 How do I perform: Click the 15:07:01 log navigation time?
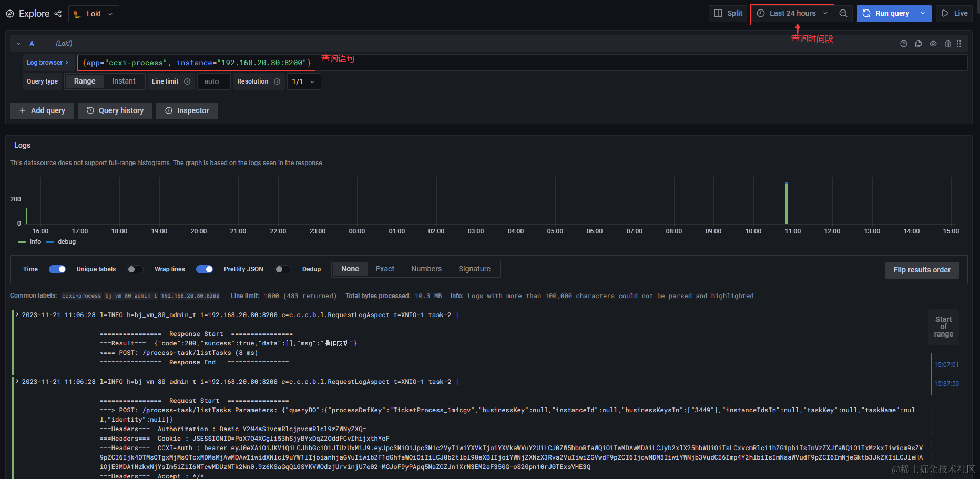(x=946, y=365)
